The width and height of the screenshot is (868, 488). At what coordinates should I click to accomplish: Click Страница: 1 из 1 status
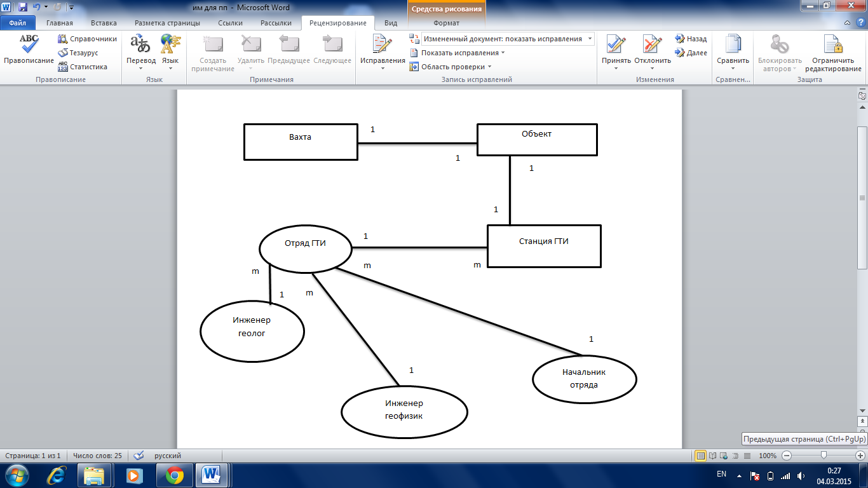coord(32,456)
